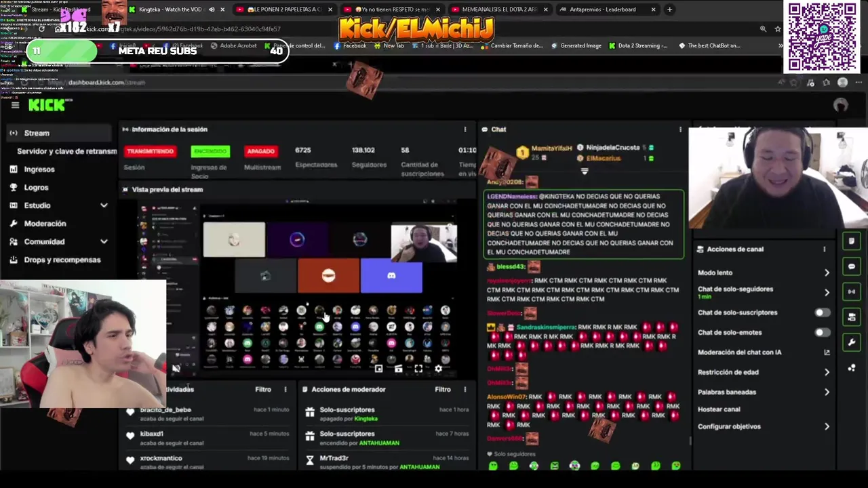Click the server icon in right sidebar
Screen dimensions: 868x488
(x=852, y=317)
